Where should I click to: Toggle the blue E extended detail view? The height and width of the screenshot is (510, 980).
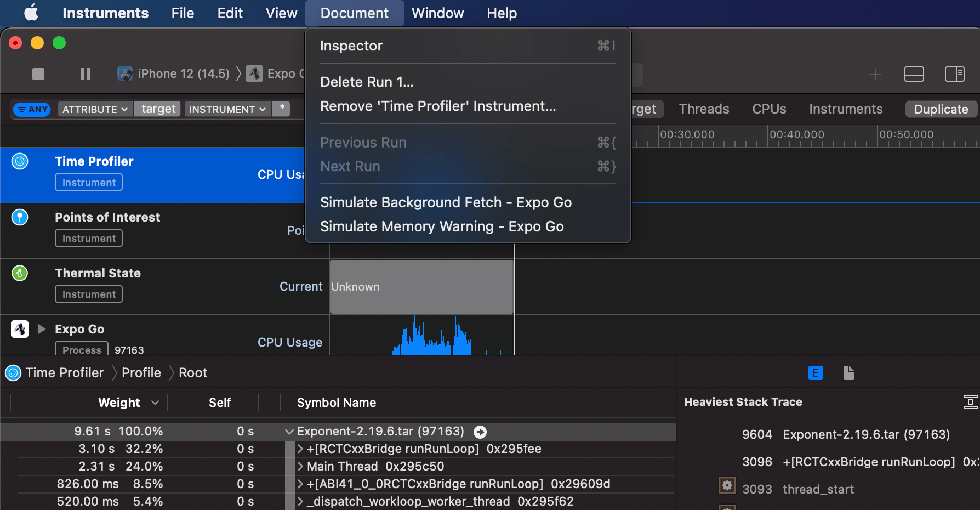[x=815, y=373]
